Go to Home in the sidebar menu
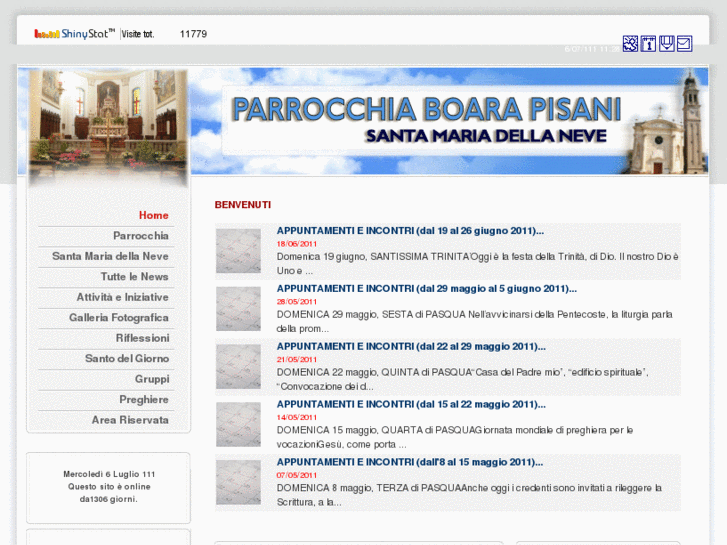Image resolution: width=727 pixels, height=545 pixels. 153,215
